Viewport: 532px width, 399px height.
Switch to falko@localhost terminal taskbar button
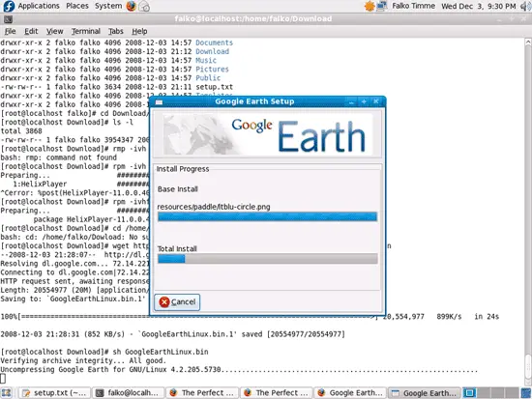tap(128, 393)
